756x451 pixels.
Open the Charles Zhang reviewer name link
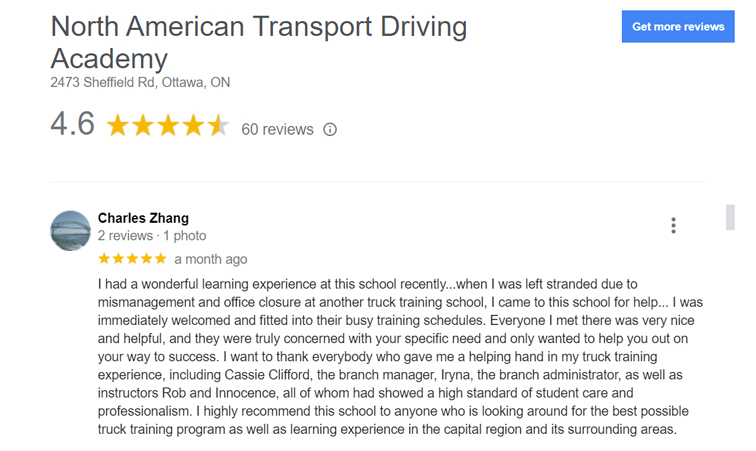click(143, 218)
